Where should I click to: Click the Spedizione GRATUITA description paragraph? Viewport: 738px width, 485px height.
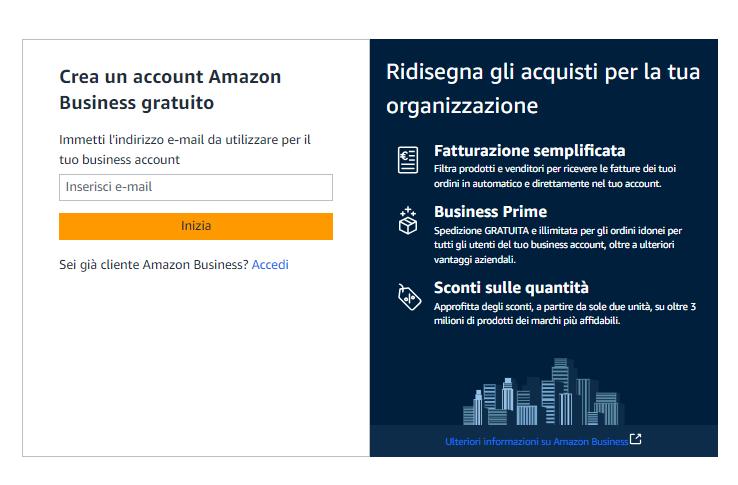click(x=557, y=244)
